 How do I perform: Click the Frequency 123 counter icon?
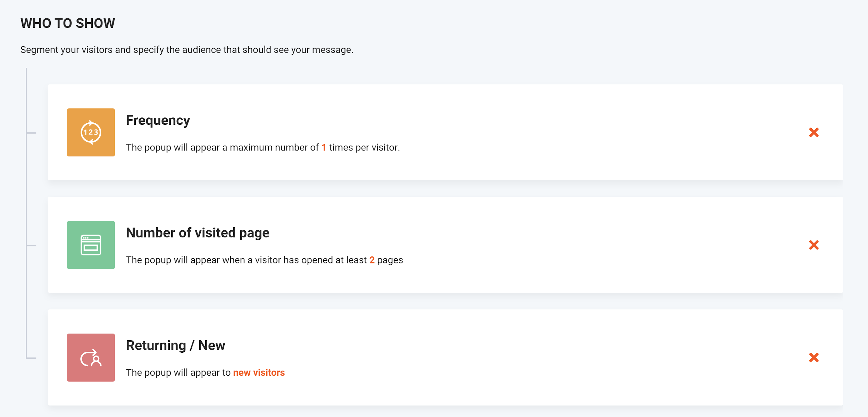point(91,132)
